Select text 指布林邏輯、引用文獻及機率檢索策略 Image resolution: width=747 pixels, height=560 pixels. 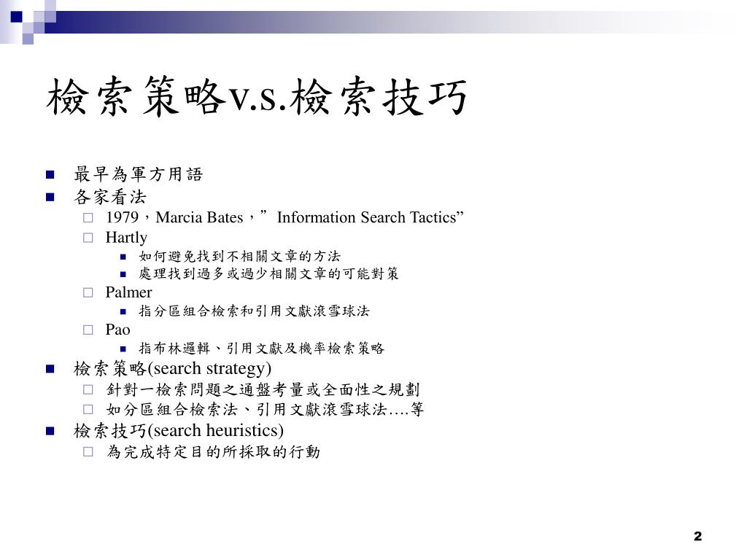[x=261, y=348]
